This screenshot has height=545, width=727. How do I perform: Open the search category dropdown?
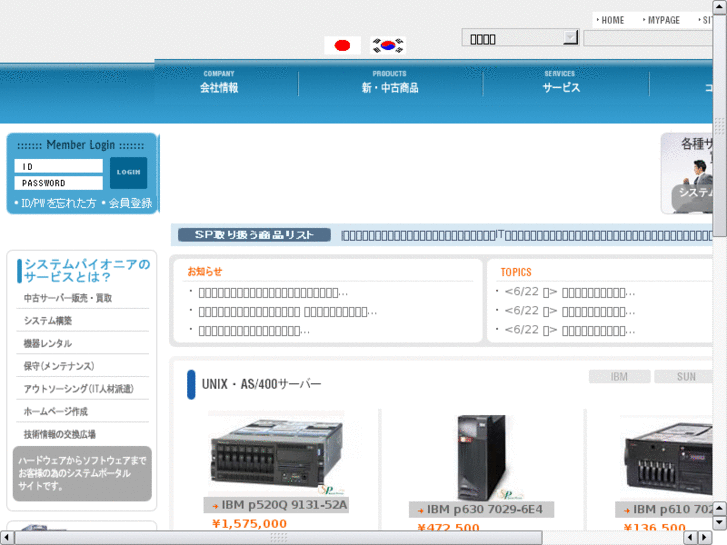520,38
